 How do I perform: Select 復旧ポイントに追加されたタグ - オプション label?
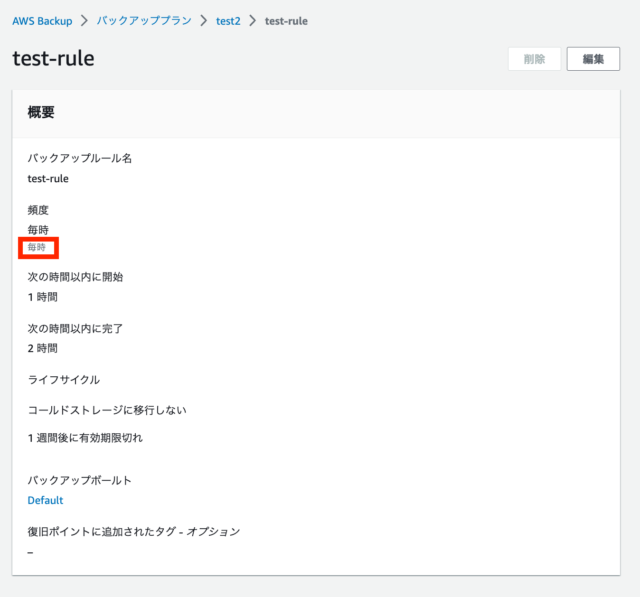point(134,531)
